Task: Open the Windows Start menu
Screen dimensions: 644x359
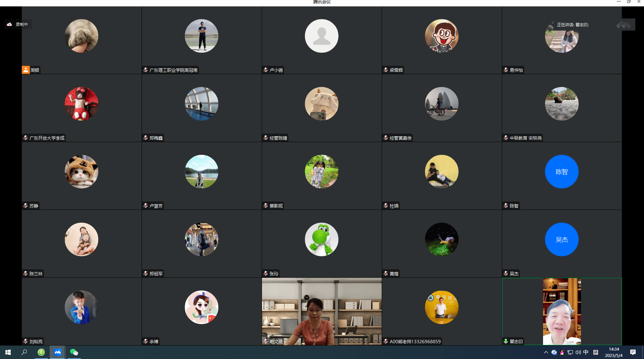Action: [8, 352]
